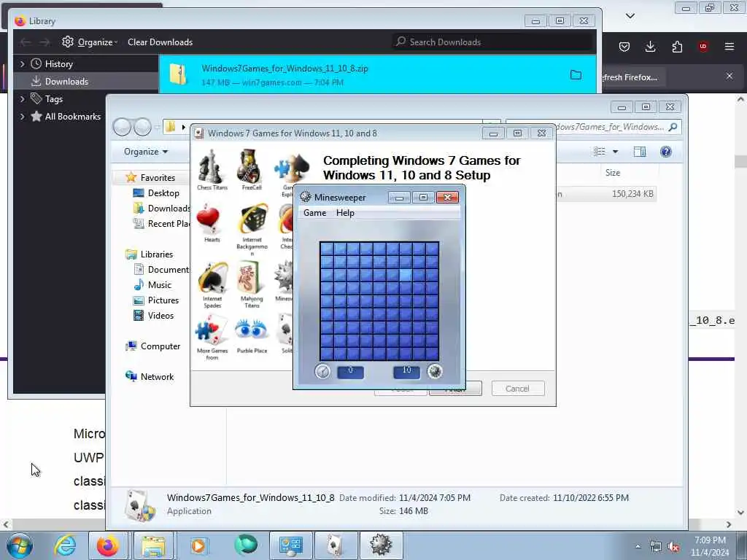Click the More Games puzzle icon
The image size is (747, 560).
coord(211,331)
